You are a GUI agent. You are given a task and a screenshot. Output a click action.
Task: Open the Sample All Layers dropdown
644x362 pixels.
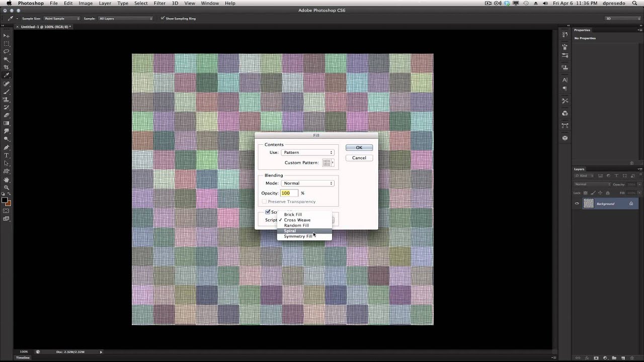tap(125, 19)
